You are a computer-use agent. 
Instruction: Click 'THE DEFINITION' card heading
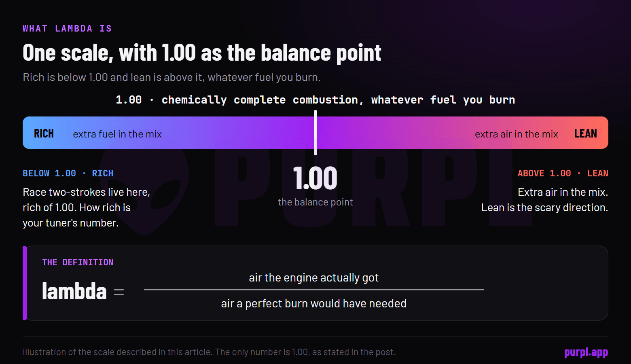point(78,262)
